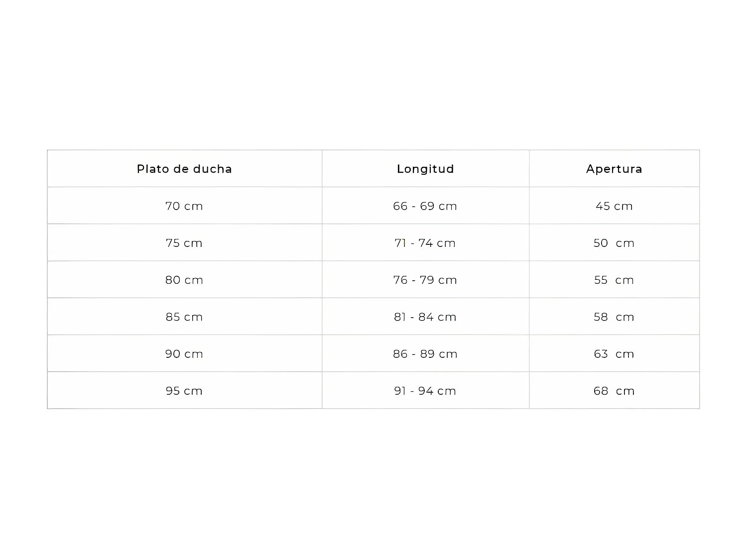Click the '63 cm' aperture cell

click(x=614, y=354)
